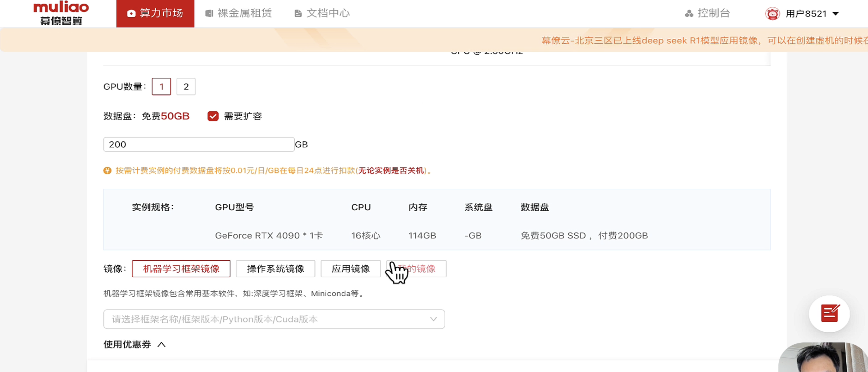This screenshot has width=868, height=372.
Task: Click the data disk size input field
Action: [199, 144]
